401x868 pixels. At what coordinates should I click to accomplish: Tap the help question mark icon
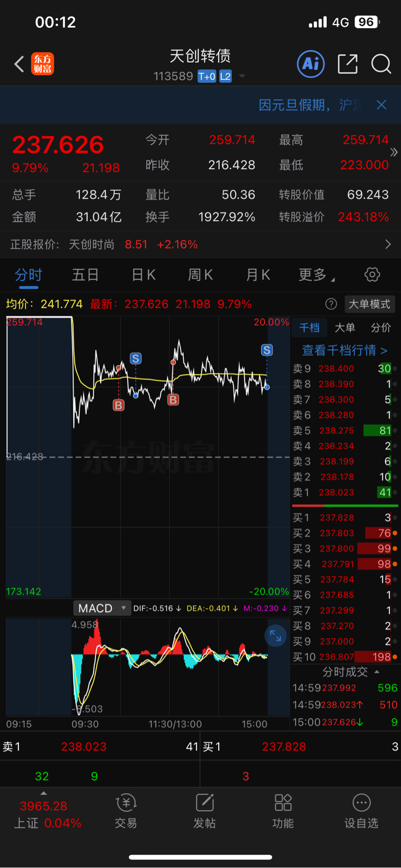[x=331, y=304]
